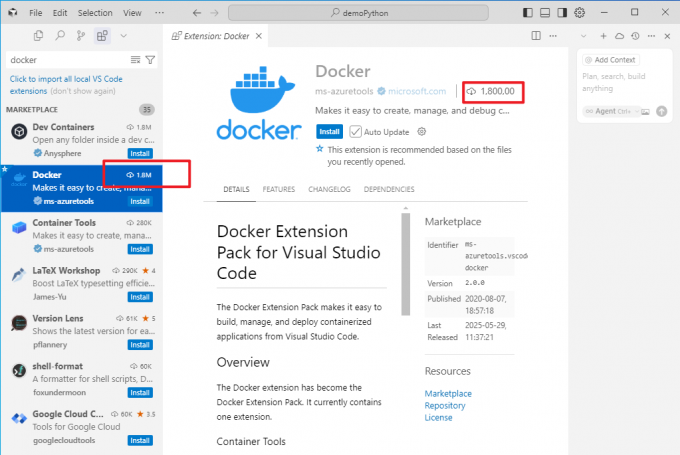Toggle the secondary sidebar layout icon
Viewport: 680px width, 455px height.
pyautogui.click(x=562, y=13)
